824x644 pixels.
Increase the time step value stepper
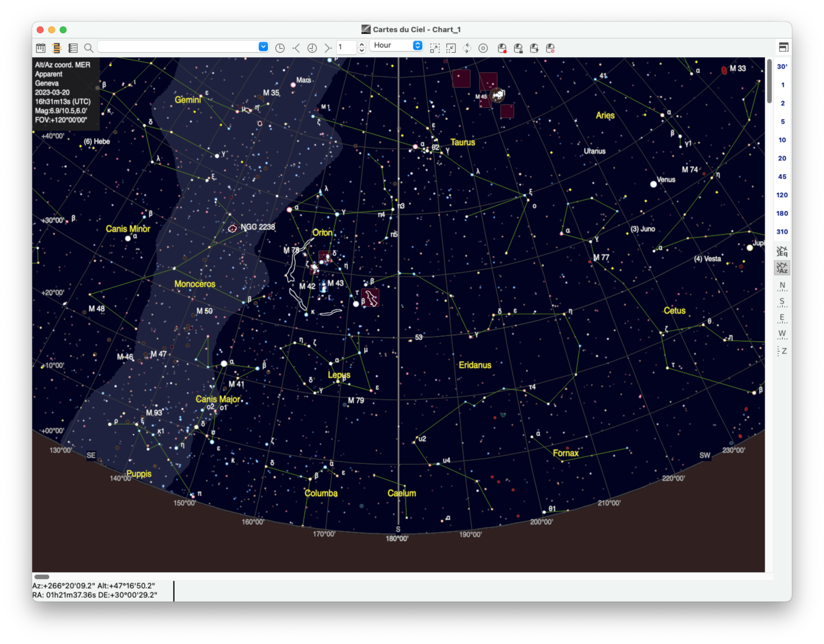(362, 44)
